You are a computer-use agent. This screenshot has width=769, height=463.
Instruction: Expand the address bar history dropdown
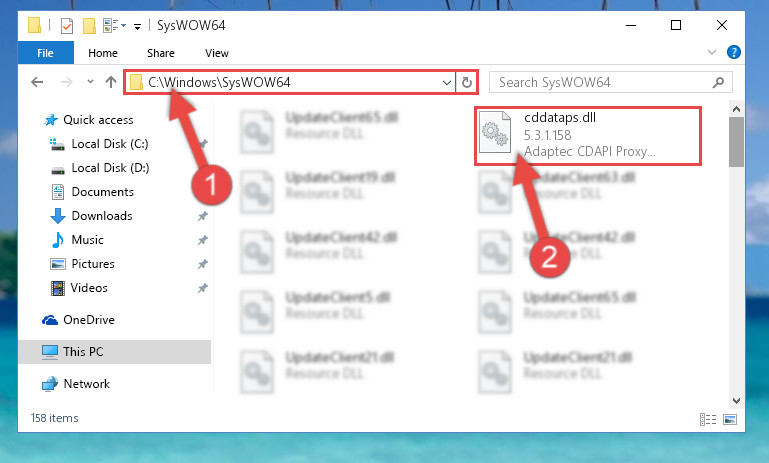click(446, 82)
